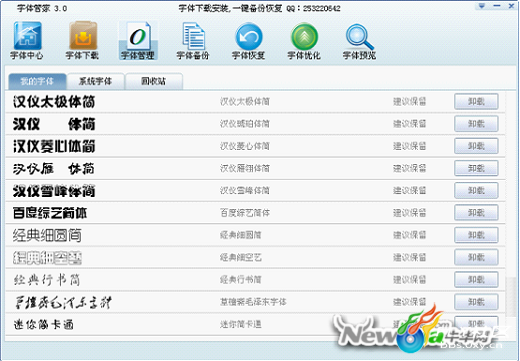Switch to the 系统字体 tab

pyautogui.click(x=95, y=81)
